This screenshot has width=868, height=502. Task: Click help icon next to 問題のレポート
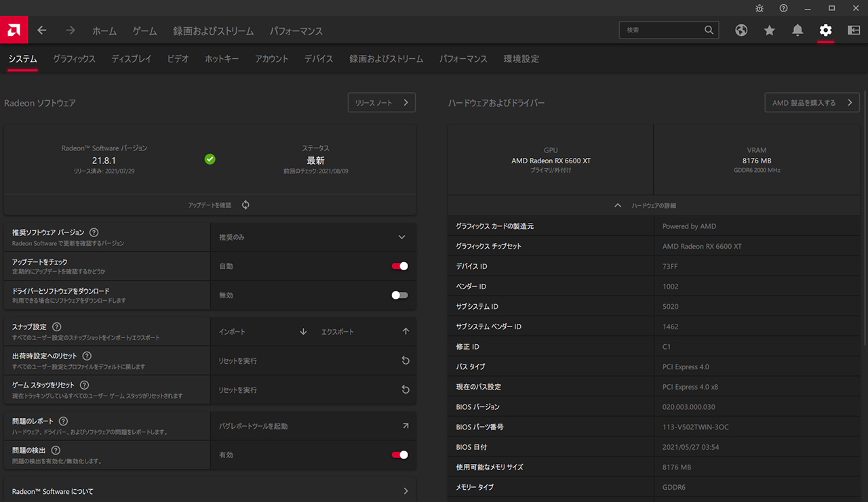63,421
